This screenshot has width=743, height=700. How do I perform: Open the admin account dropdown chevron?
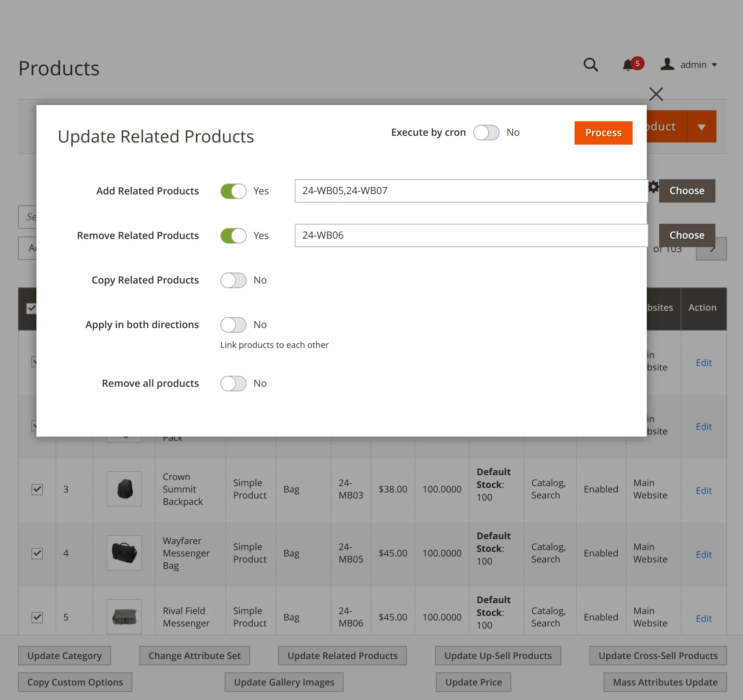(715, 65)
